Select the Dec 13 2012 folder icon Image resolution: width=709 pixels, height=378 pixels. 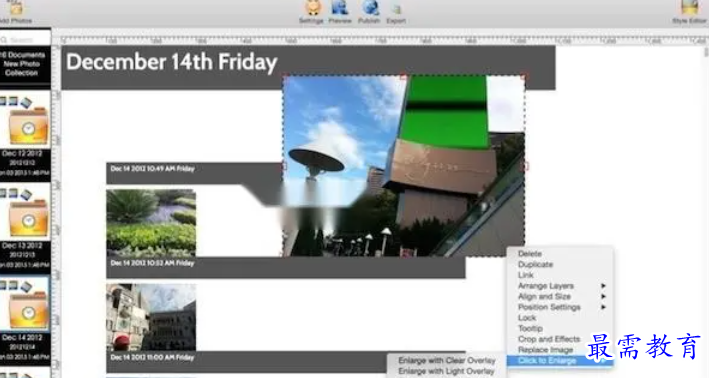pyautogui.click(x=28, y=218)
